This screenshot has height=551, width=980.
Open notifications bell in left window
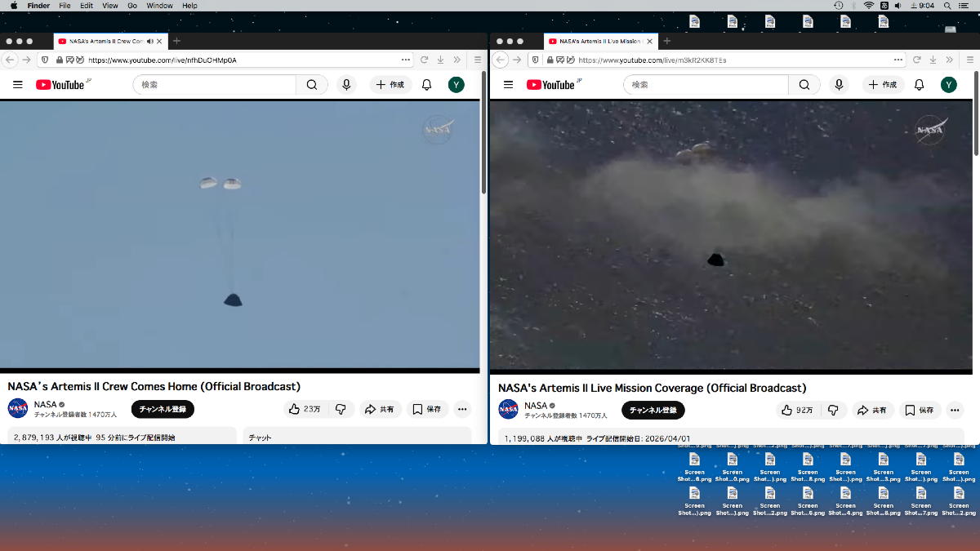[426, 85]
